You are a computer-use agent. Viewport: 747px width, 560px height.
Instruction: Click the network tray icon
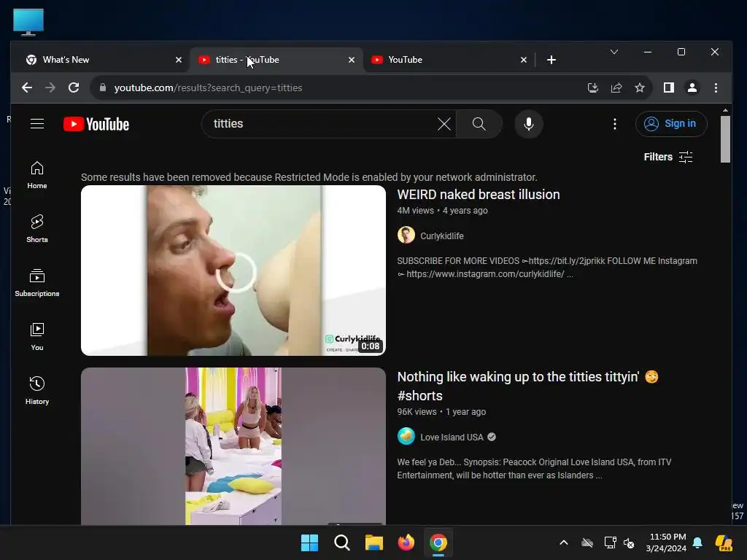611,542
